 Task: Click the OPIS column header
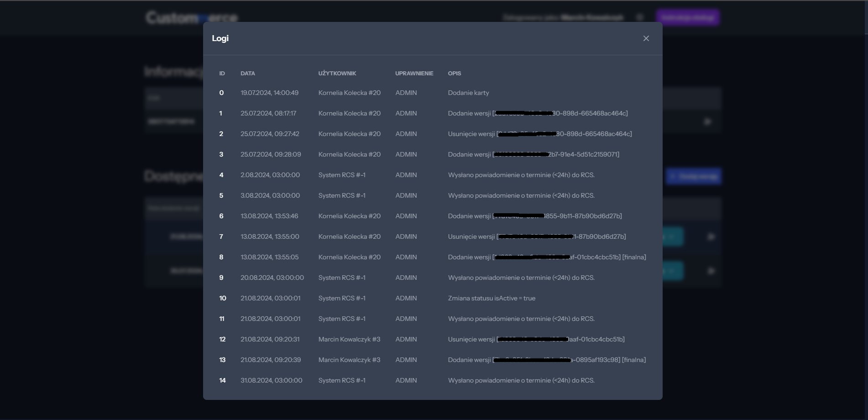[455, 73]
